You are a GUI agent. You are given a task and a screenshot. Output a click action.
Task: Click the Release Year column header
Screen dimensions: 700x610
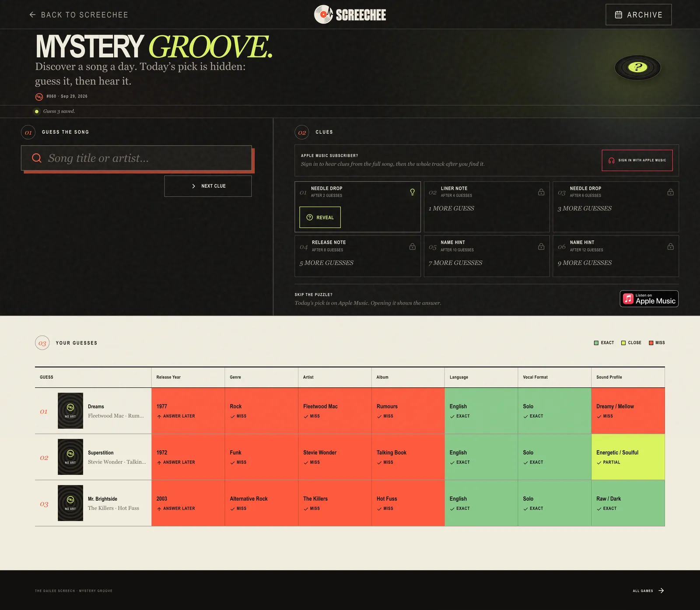point(188,377)
